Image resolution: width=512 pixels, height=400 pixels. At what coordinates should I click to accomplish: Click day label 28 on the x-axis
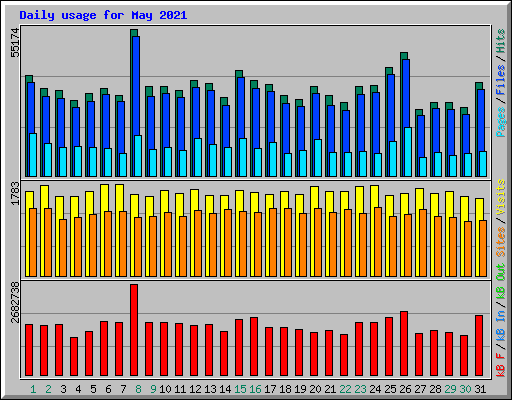pyautogui.click(x=435, y=389)
